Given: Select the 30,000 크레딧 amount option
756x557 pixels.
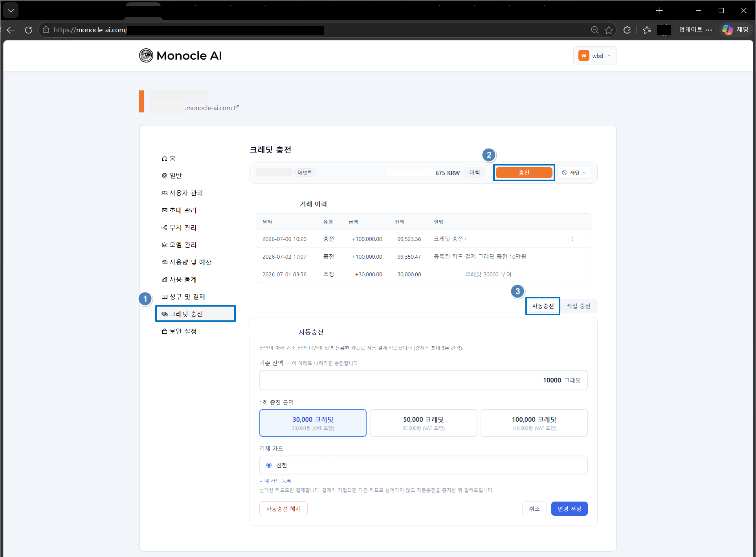Looking at the screenshot, I should (x=313, y=423).
